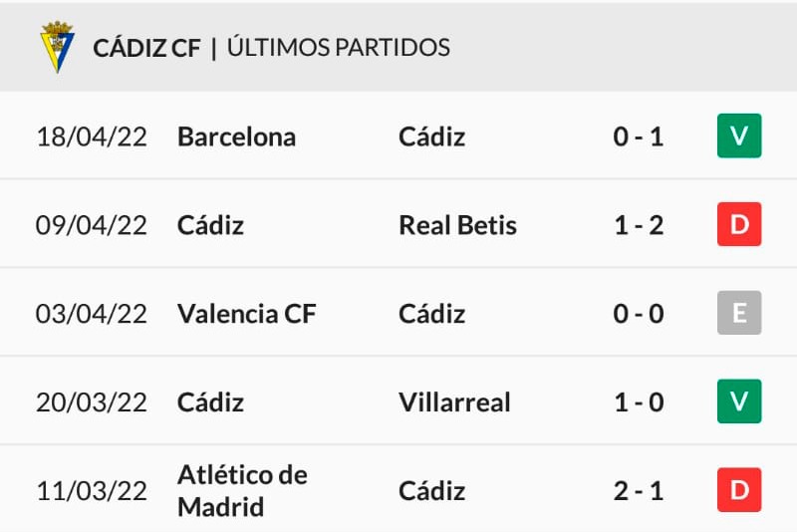Open the Villarreal team link
This screenshot has height=532, width=797.
tap(454, 401)
